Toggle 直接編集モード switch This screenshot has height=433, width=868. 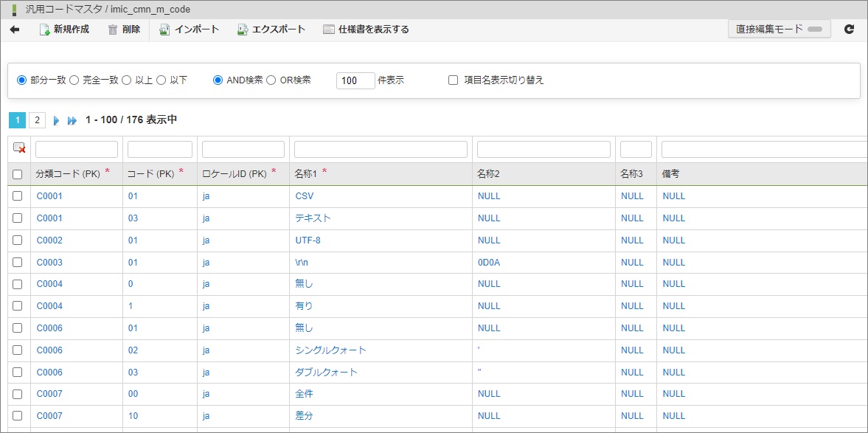click(x=814, y=29)
